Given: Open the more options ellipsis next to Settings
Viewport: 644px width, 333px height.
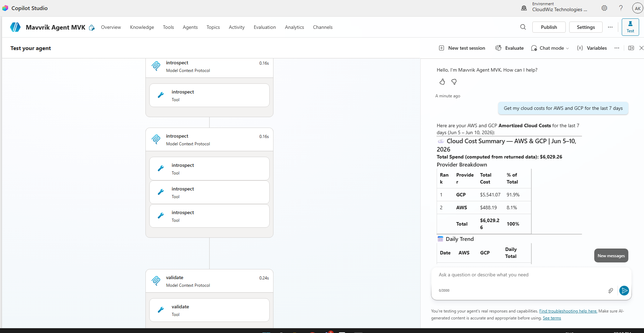Looking at the screenshot, I should click(610, 27).
